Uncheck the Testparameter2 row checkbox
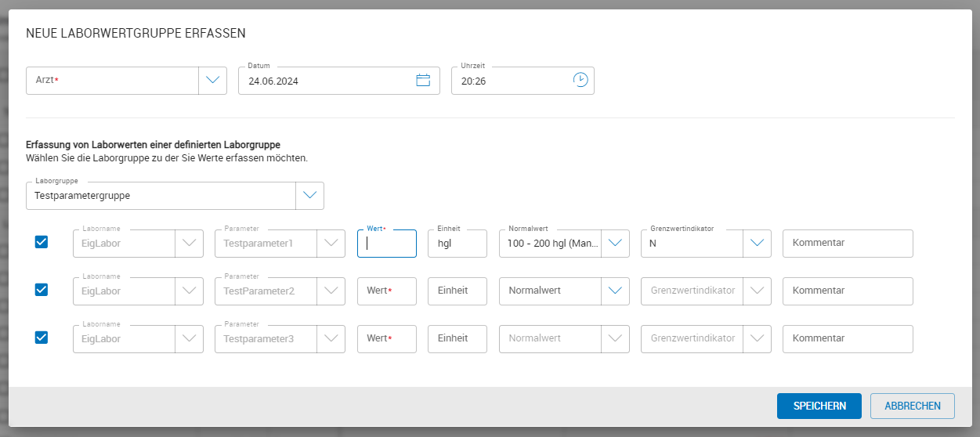Viewport: 980px width, 437px height. coord(42,290)
